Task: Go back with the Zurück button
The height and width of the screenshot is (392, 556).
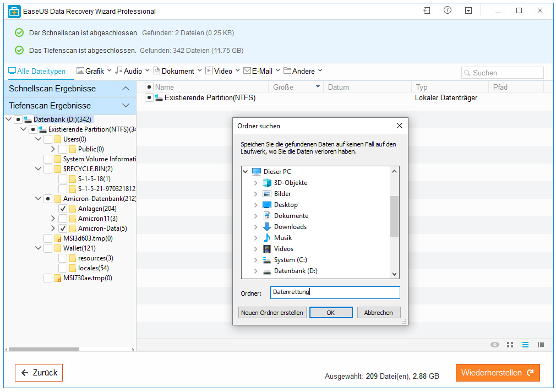Action: point(39,373)
